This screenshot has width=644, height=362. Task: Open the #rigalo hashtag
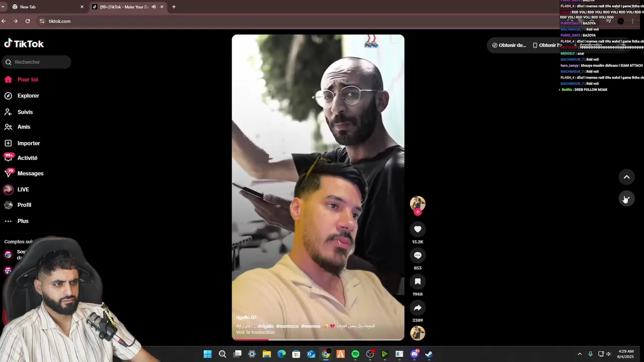tap(266, 326)
